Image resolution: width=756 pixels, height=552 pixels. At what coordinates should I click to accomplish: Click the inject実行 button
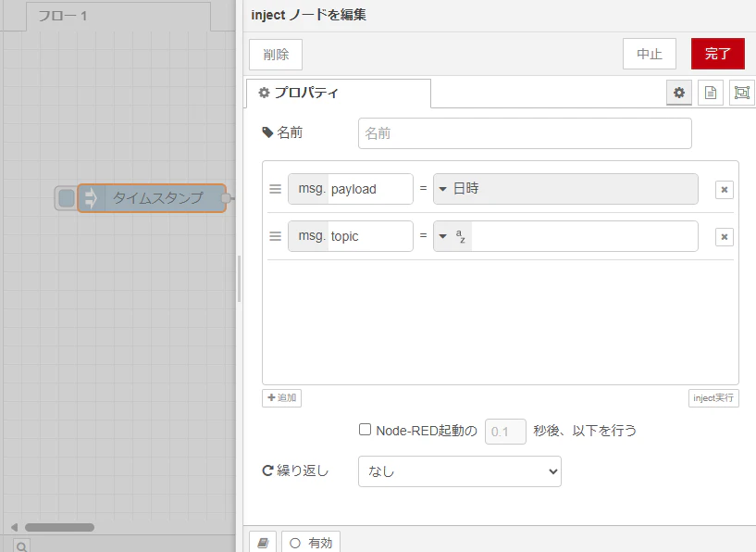click(x=713, y=398)
